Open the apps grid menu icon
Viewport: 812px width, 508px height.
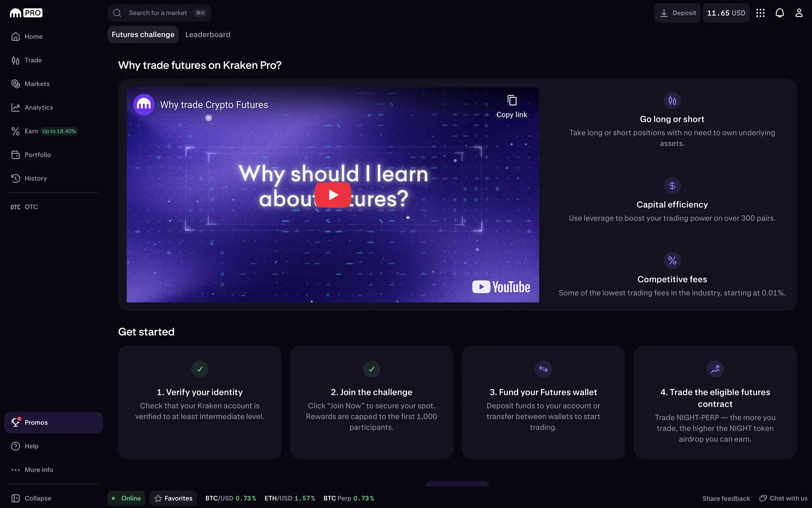click(760, 13)
